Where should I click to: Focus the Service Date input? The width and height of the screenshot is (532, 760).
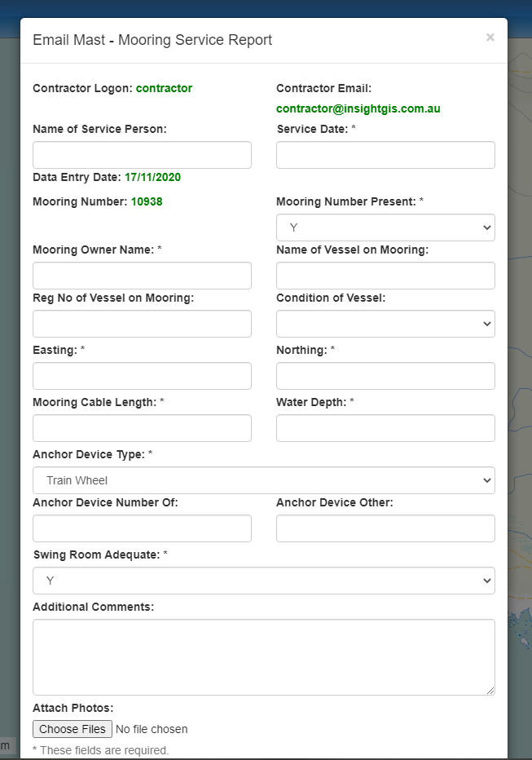click(385, 155)
